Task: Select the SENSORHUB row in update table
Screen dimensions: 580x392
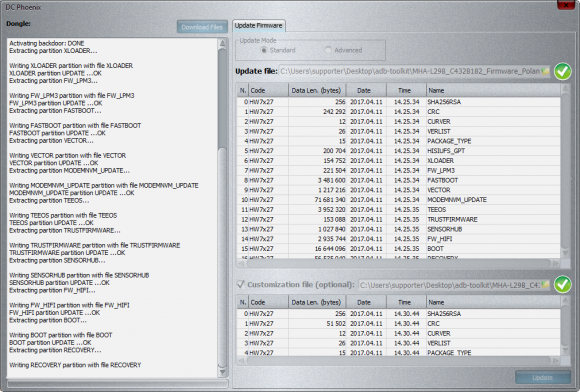Action: [x=398, y=229]
